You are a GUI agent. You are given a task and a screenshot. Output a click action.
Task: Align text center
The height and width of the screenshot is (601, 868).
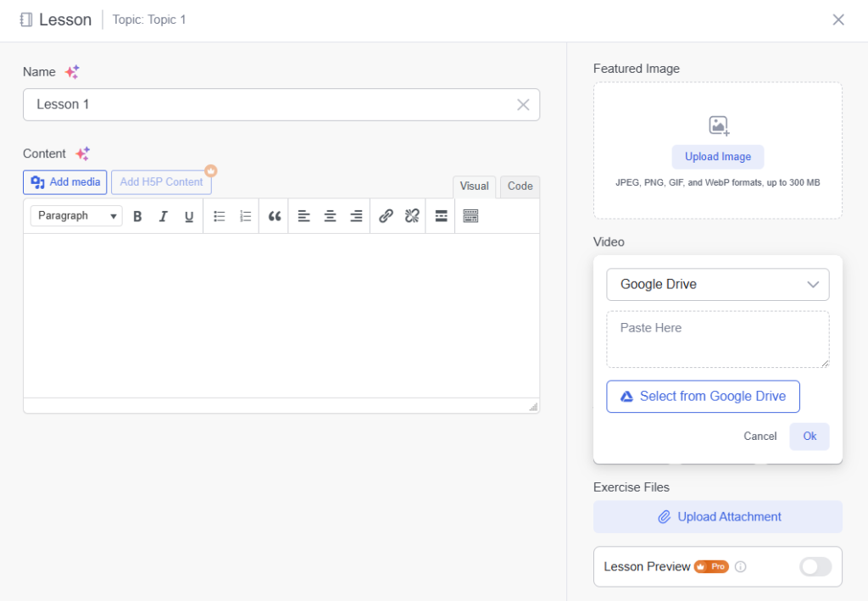click(330, 216)
